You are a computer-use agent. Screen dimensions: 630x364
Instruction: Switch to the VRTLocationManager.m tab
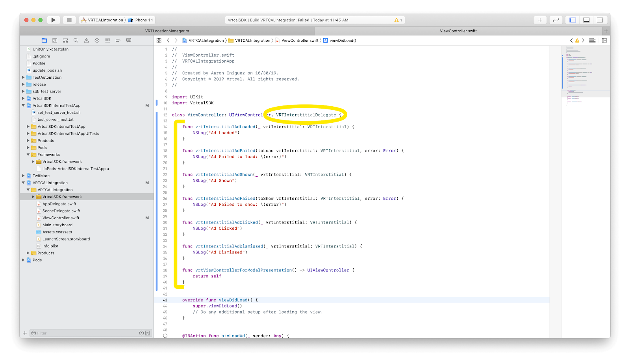[167, 31]
